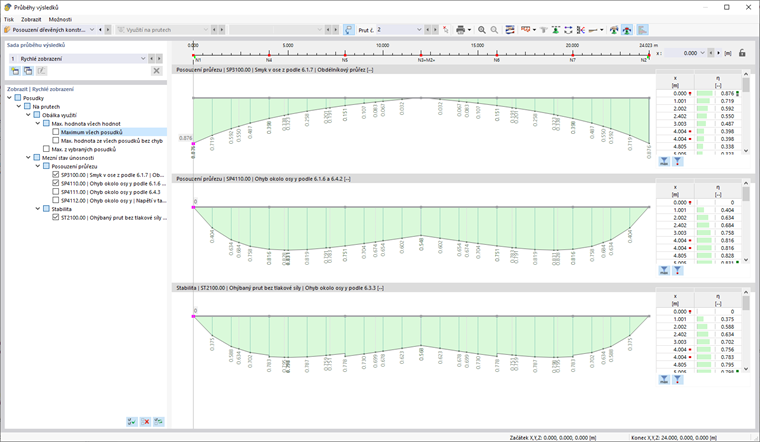This screenshot has width=760, height=442.
Task: Click the 'max' filter funnel in the shear table
Action: [664, 161]
